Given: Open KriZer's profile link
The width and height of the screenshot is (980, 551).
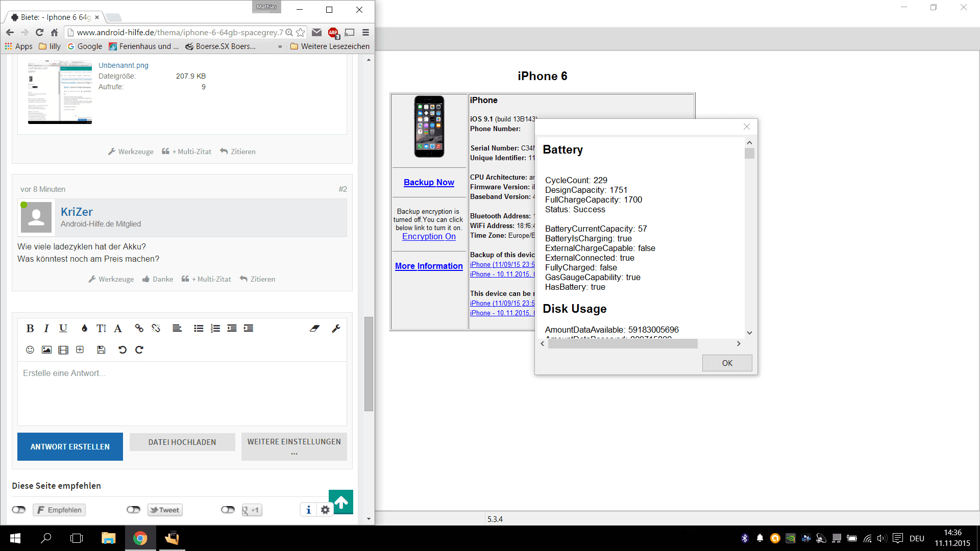Looking at the screenshot, I should coord(77,212).
